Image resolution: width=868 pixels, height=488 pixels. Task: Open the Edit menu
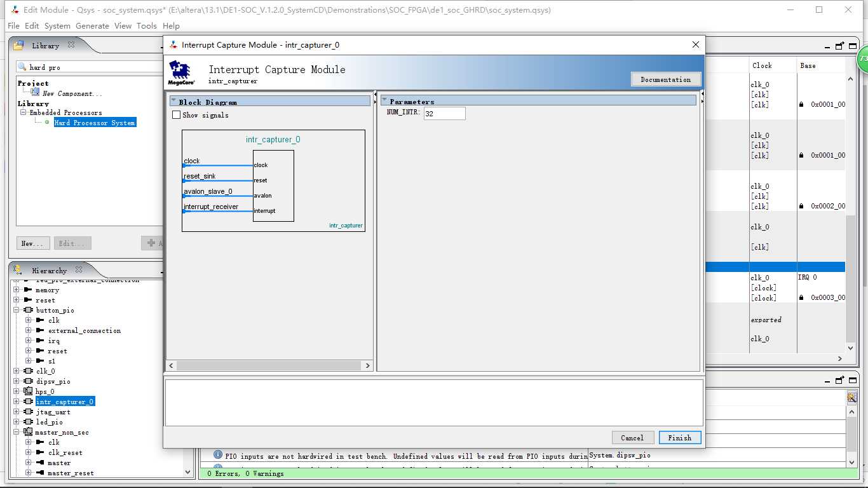[x=32, y=26]
